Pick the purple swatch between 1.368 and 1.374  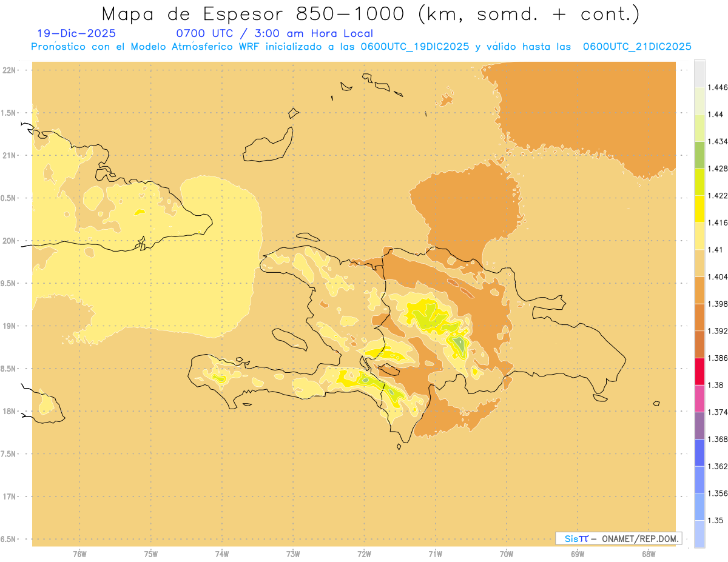pyautogui.click(x=699, y=426)
